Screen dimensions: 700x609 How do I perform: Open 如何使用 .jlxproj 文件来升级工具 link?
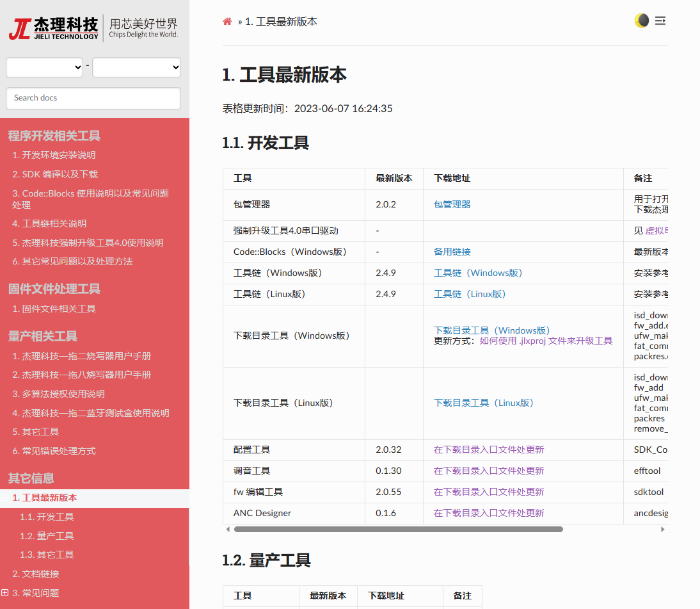546,341
